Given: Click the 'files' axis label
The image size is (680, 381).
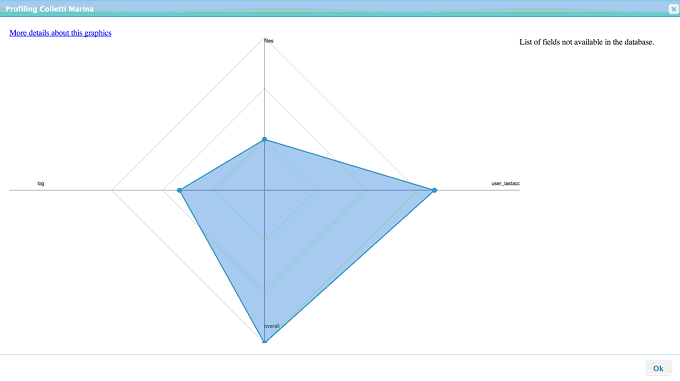Looking at the screenshot, I should coord(269,41).
